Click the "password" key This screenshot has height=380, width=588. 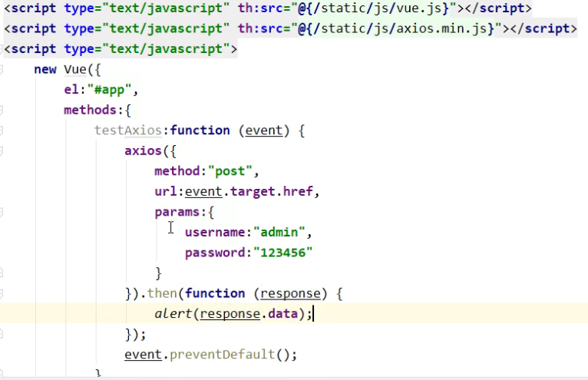click(x=215, y=253)
